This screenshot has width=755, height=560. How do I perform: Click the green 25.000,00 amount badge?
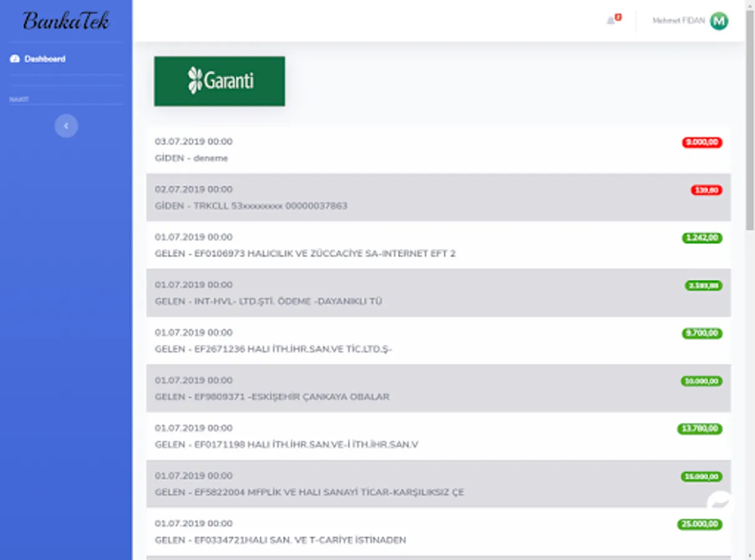(x=700, y=525)
